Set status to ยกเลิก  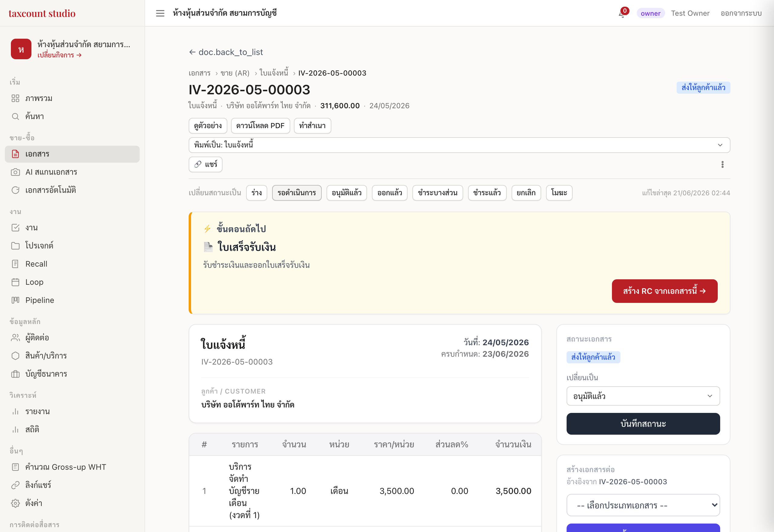click(x=526, y=193)
